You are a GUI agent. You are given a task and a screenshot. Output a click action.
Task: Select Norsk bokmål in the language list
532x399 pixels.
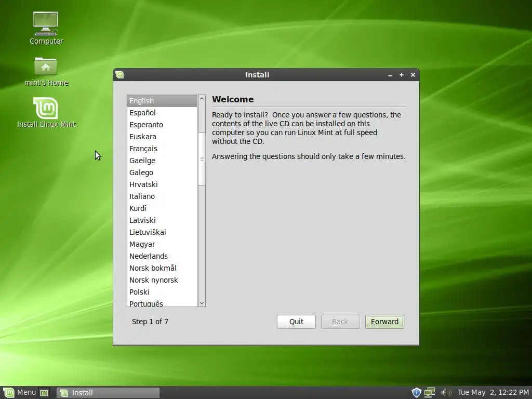[x=162, y=268]
